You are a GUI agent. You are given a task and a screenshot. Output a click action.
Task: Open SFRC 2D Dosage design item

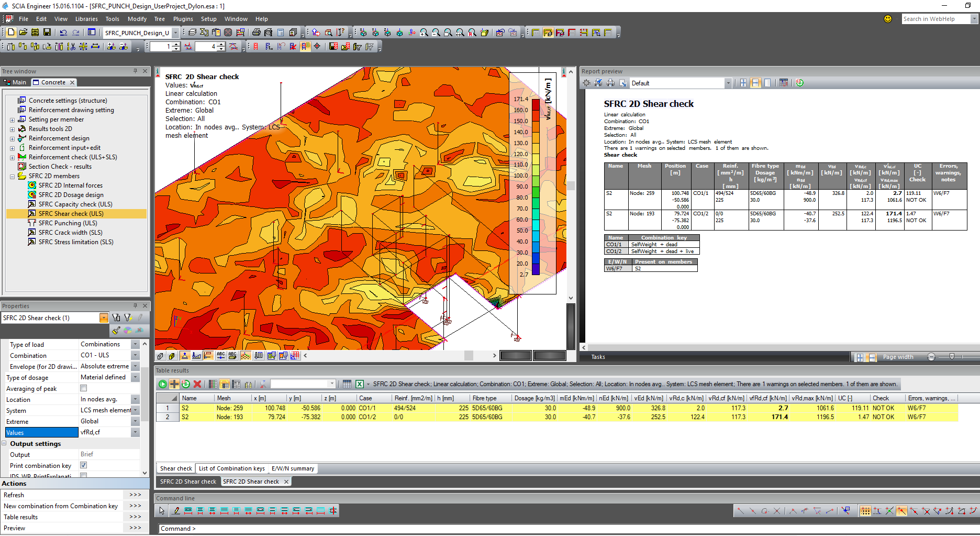(x=71, y=195)
